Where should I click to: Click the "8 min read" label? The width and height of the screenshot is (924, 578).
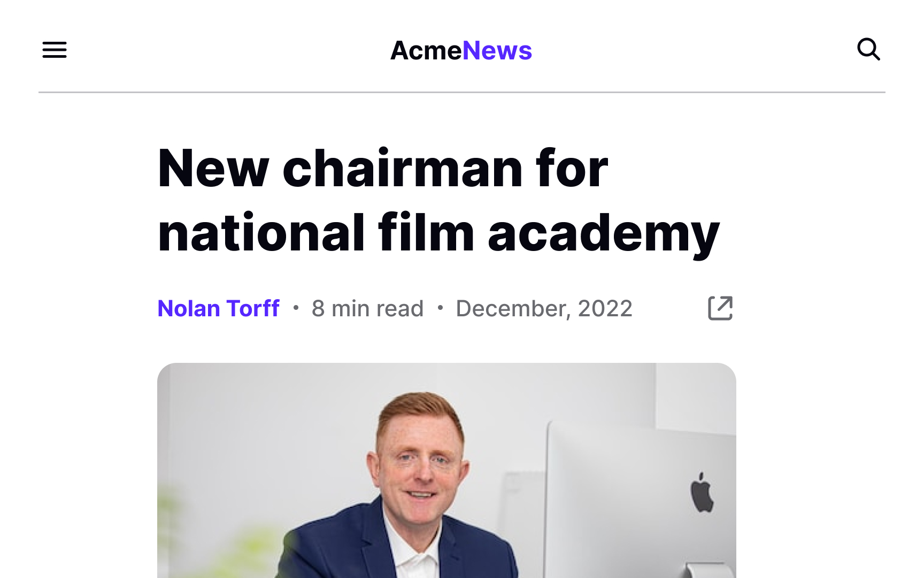367,309
